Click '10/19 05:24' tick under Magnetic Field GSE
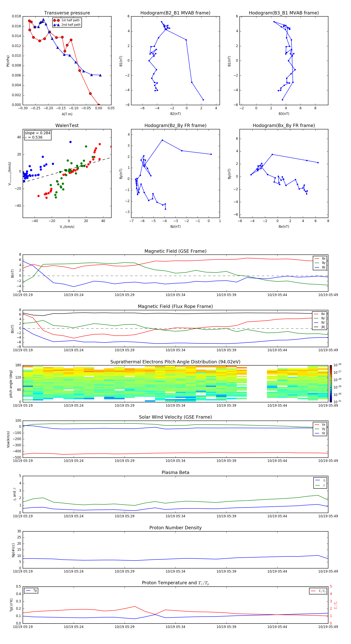The width and height of the screenshot is (351, 644). (x=74, y=295)
